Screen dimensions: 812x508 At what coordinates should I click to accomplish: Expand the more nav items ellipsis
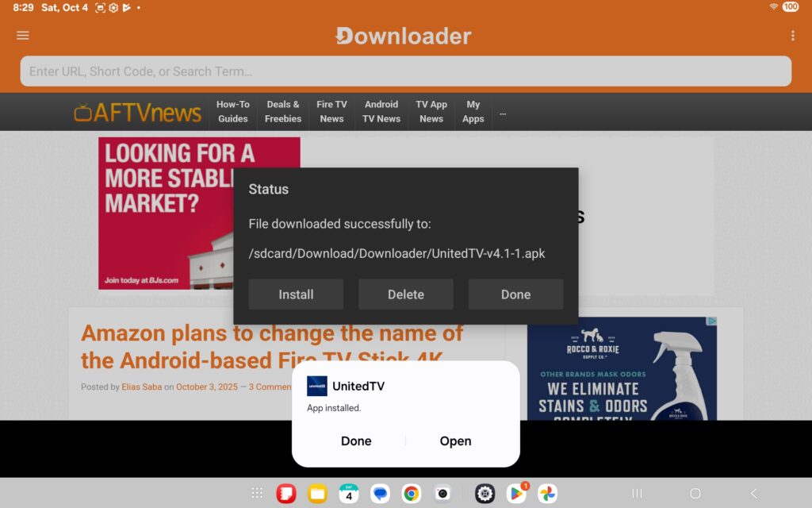503,113
